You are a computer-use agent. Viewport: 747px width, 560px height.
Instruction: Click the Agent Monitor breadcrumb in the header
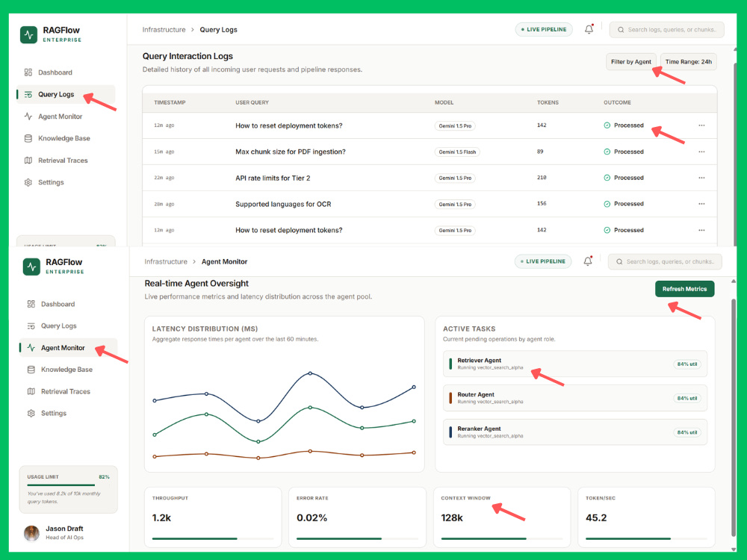click(x=224, y=261)
